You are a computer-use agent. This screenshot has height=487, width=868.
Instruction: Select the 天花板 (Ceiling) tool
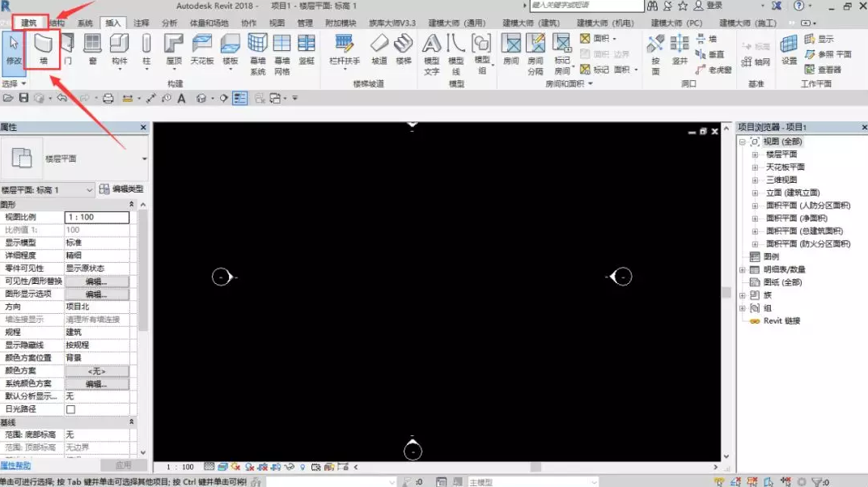tap(202, 49)
